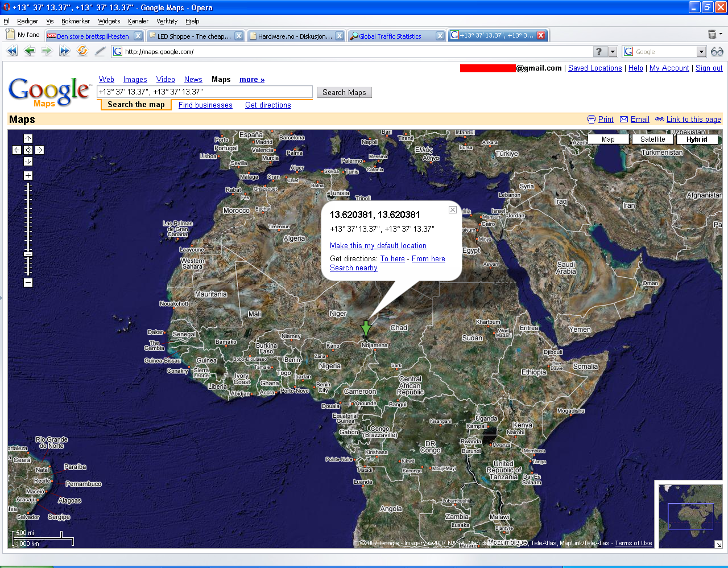
Task: Click the address bar question mark icon
Action: click(598, 52)
